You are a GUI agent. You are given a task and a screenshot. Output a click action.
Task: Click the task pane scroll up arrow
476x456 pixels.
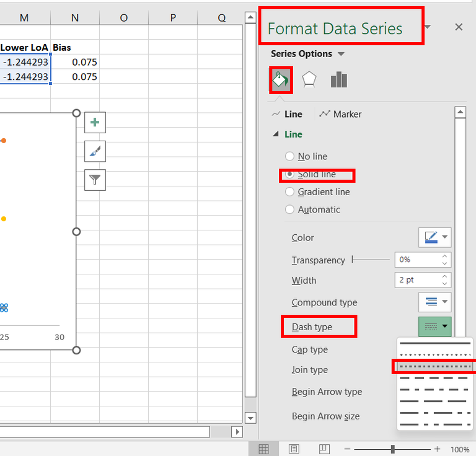click(x=461, y=112)
